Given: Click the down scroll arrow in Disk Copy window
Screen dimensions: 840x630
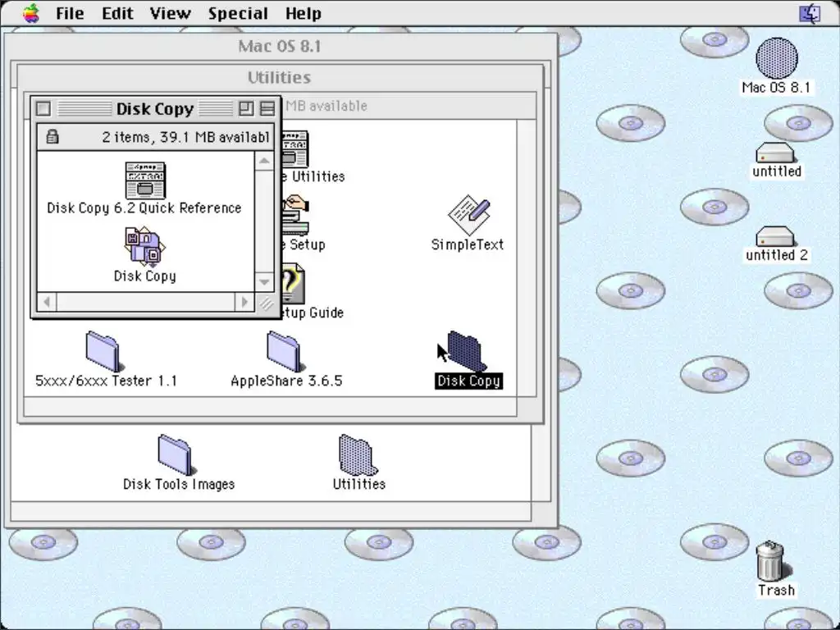Looking at the screenshot, I should 264,282.
